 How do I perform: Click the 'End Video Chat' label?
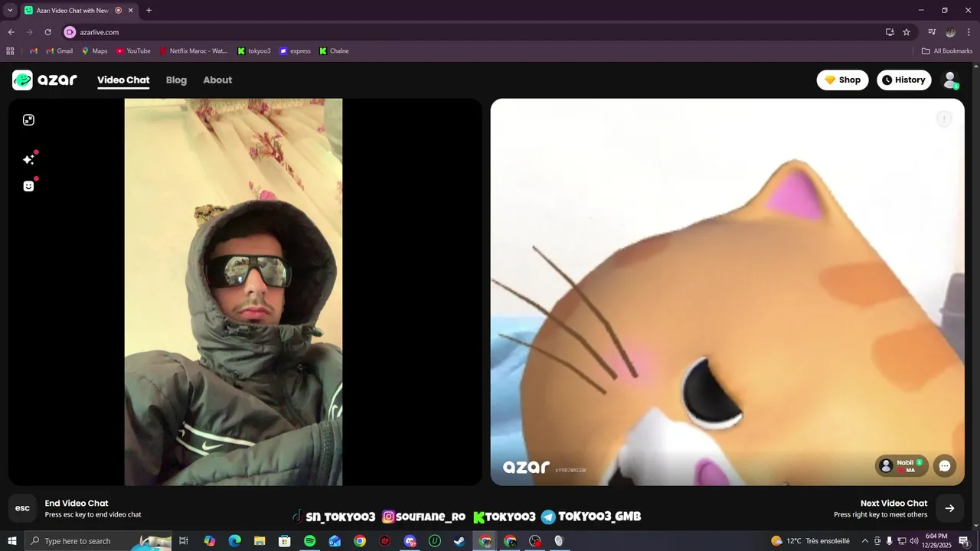77,503
